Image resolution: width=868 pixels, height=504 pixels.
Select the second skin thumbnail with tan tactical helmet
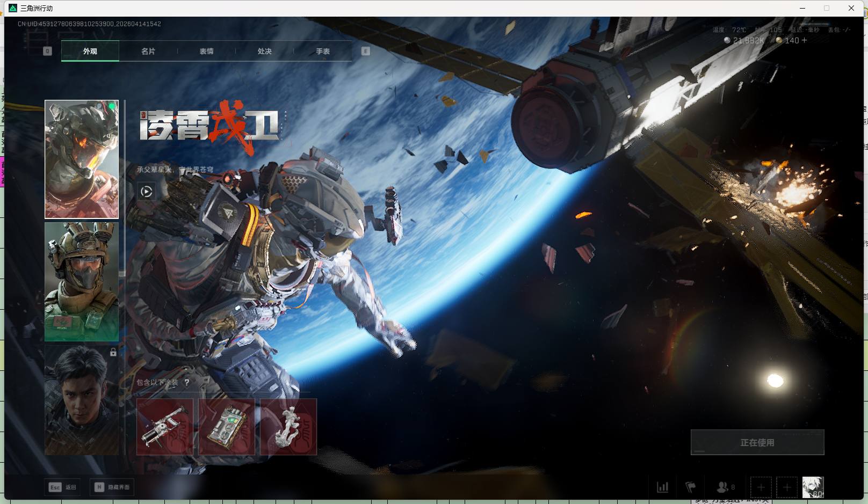pos(82,282)
